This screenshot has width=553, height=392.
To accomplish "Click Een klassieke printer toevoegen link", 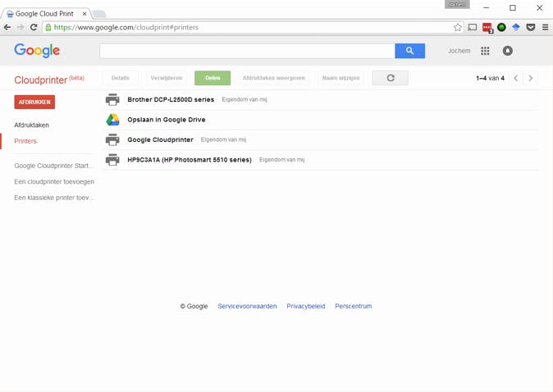I will [x=54, y=198].
